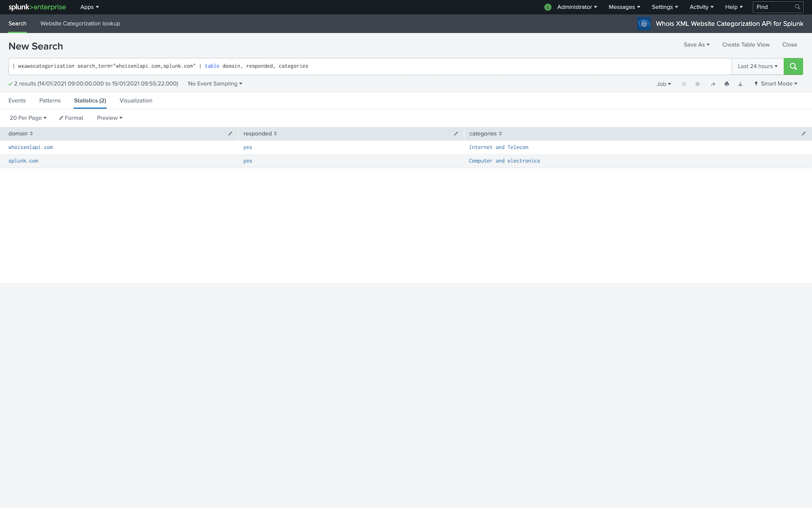Screen dimensions: 812x508
Task: Open the Last 24 hours time picker
Action: point(758,66)
